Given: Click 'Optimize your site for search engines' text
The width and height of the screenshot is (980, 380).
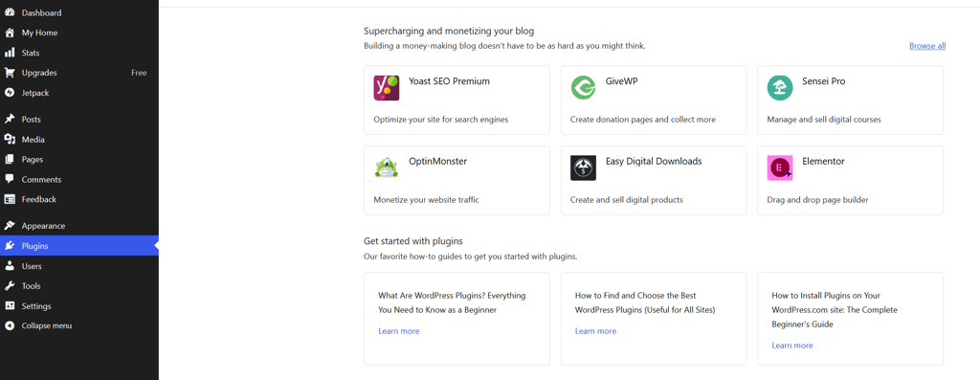Looking at the screenshot, I should [441, 120].
